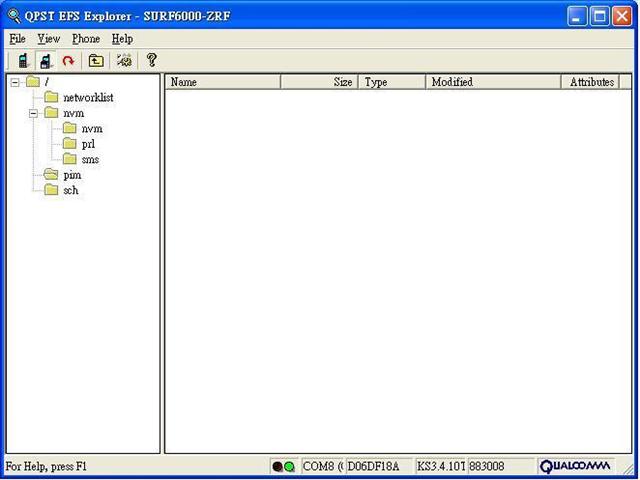Click the root folder icon in the tree

click(x=33, y=82)
